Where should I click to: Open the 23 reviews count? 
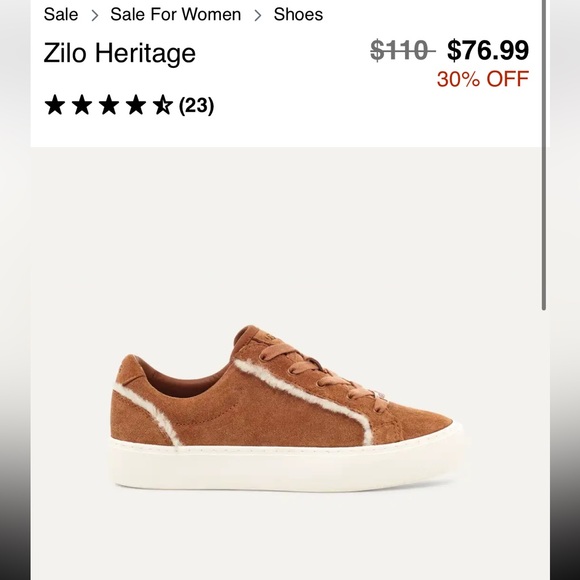(196, 105)
